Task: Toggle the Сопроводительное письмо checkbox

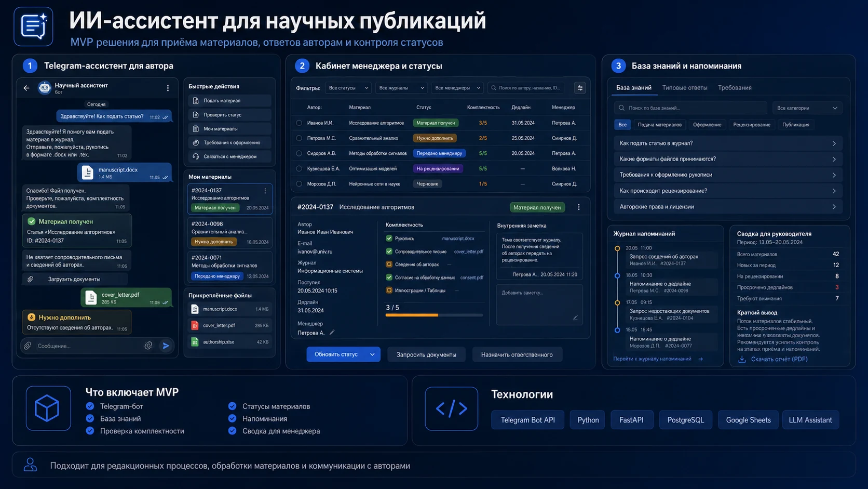Action: coord(389,252)
